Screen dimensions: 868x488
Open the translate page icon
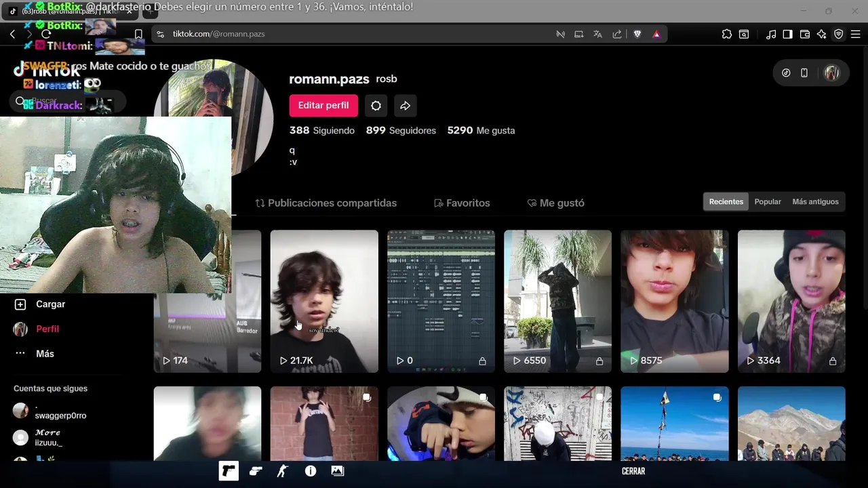[597, 34]
